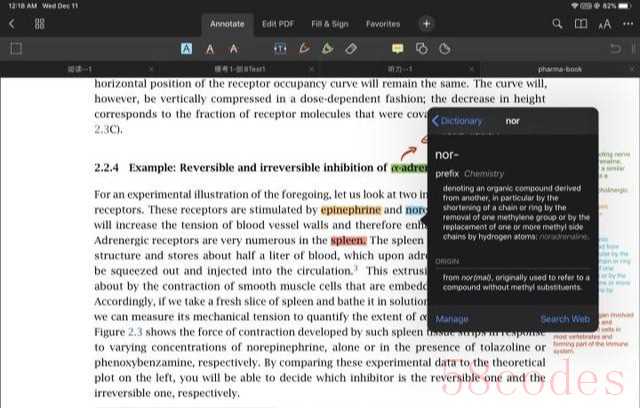Tap Search Web in the dictionary popup
The width and height of the screenshot is (640, 408).
565,319
